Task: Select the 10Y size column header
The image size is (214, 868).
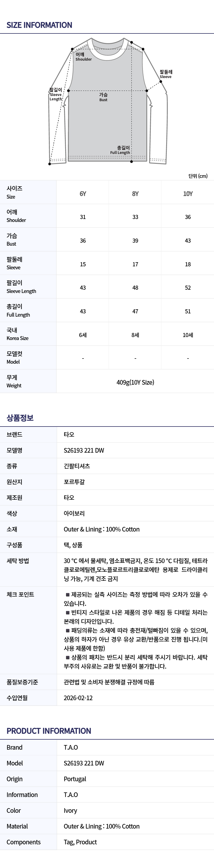Action: (x=188, y=194)
